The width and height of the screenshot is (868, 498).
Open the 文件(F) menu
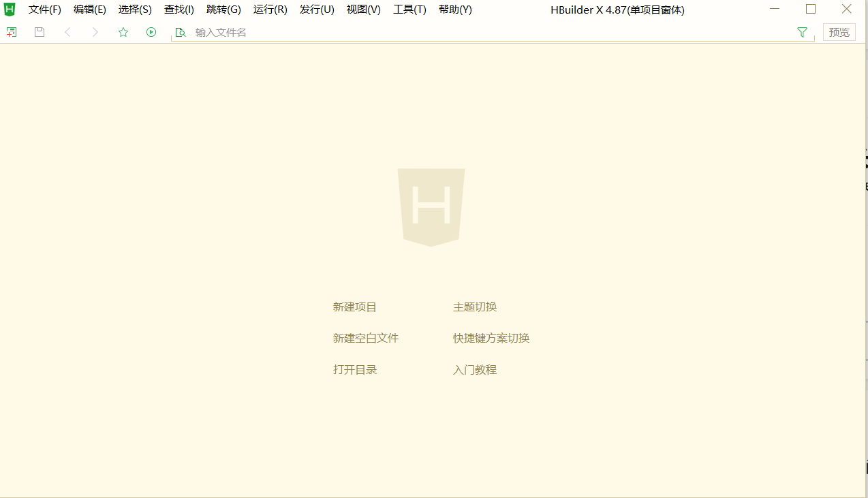coord(44,10)
